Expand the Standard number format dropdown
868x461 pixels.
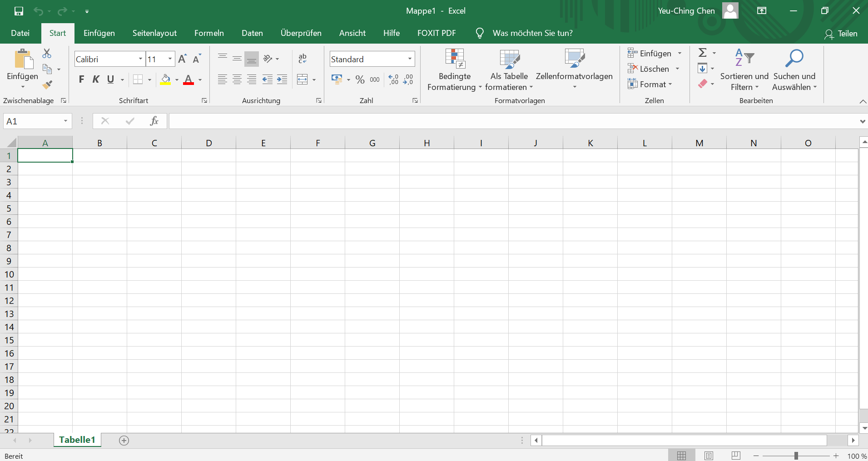[x=410, y=59]
